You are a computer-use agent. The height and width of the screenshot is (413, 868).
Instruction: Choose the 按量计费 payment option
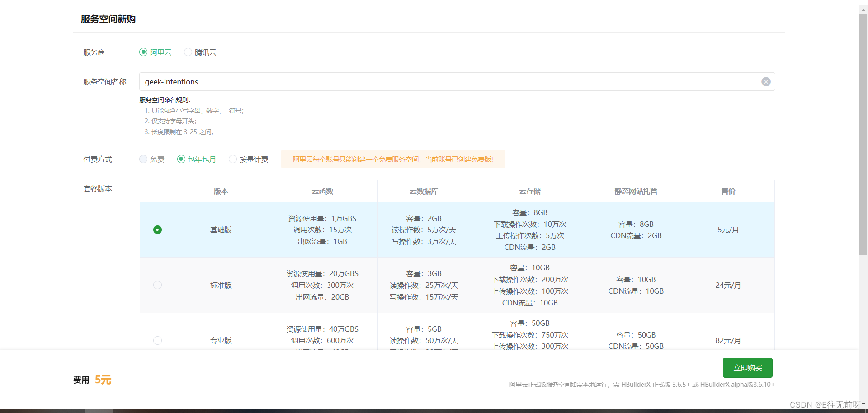[233, 159]
